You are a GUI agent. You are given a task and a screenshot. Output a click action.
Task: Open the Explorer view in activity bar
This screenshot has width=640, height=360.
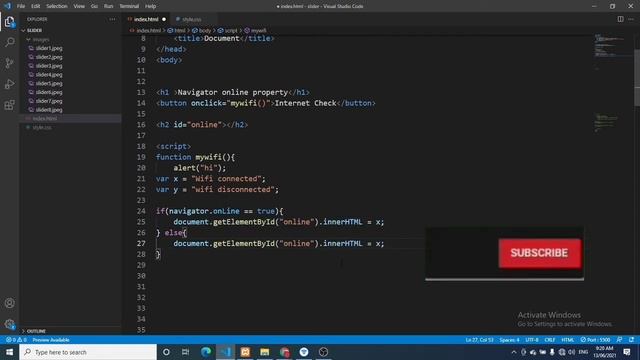point(9,22)
